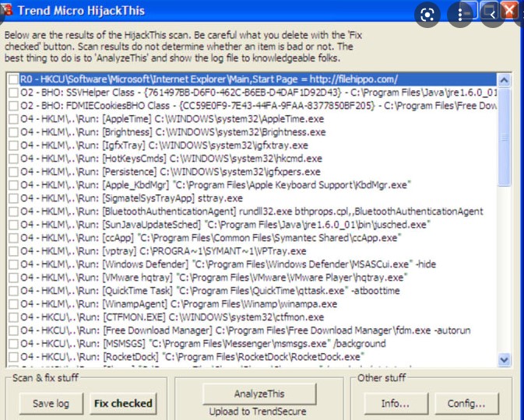Click the Google Lens search overlay icon
The width and height of the screenshot is (524, 420).
(x=427, y=14)
